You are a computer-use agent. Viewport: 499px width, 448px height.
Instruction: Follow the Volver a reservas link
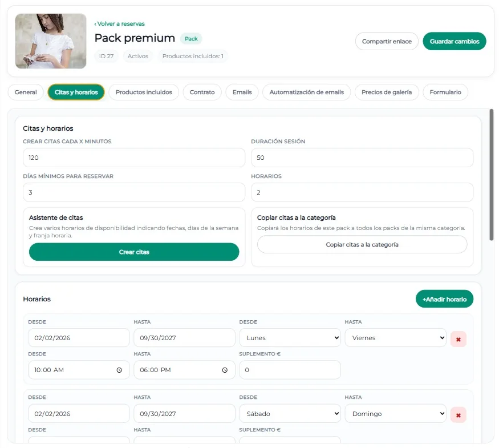pyautogui.click(x=119, y=24)
